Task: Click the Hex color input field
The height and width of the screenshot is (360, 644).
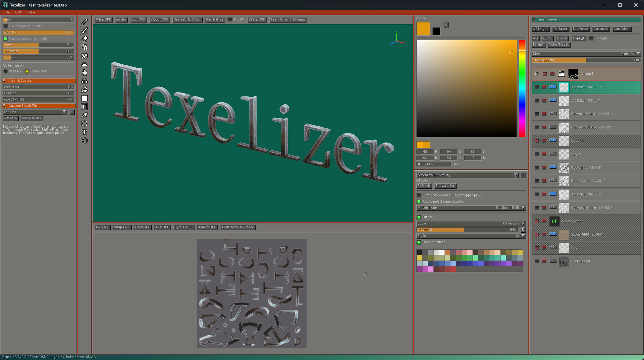Action: point(434,164)
